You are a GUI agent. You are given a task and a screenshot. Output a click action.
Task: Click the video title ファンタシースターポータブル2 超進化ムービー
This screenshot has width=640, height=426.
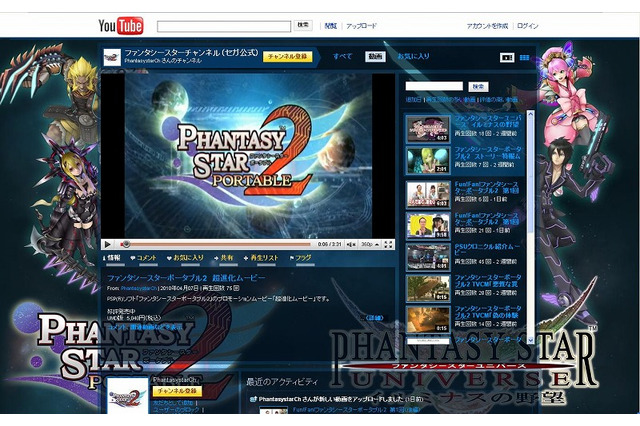(186, 278)
